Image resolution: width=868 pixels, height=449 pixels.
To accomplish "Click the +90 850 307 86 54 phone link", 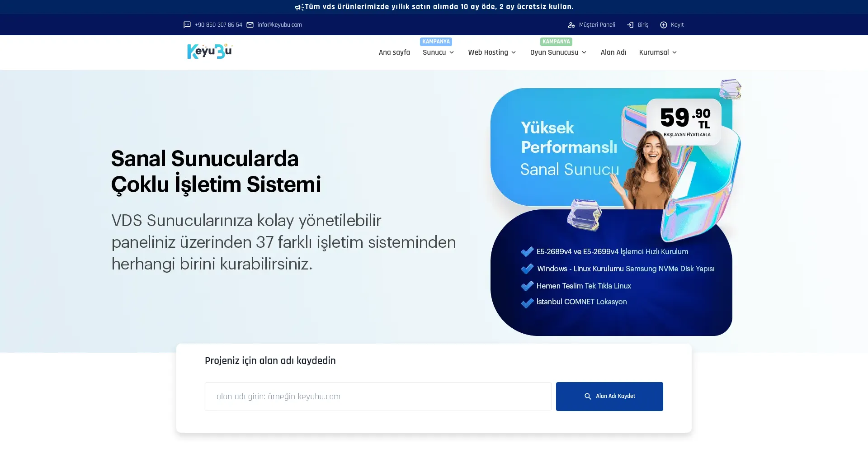I will pos(218,25).
